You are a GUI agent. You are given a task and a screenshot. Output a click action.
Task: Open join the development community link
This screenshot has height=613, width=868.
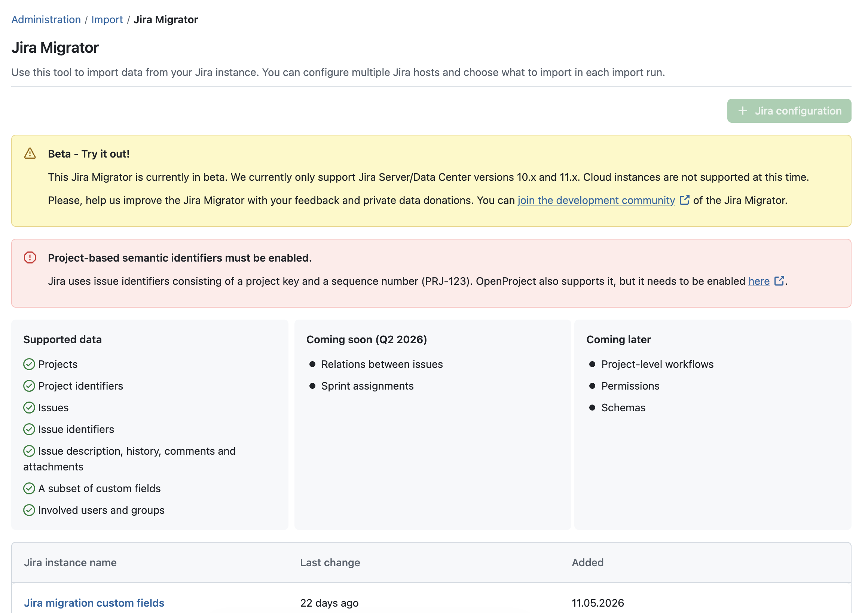[x=596, y=201]
